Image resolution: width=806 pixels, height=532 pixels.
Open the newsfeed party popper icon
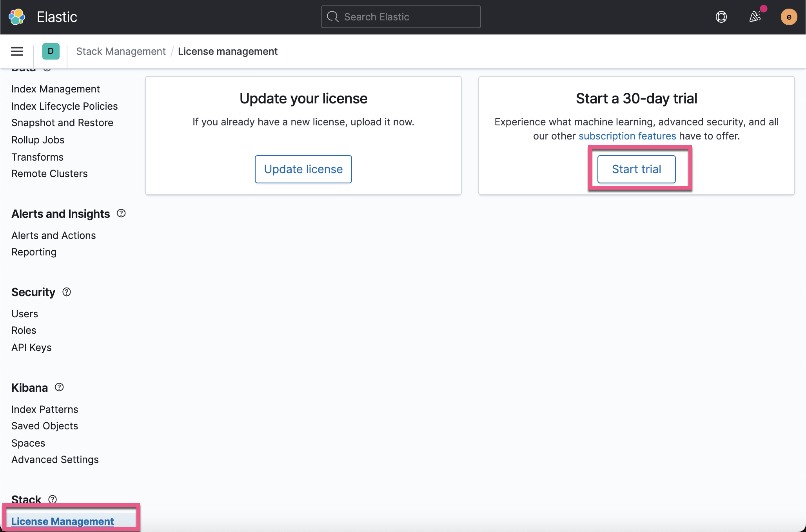tap(755, 17)
